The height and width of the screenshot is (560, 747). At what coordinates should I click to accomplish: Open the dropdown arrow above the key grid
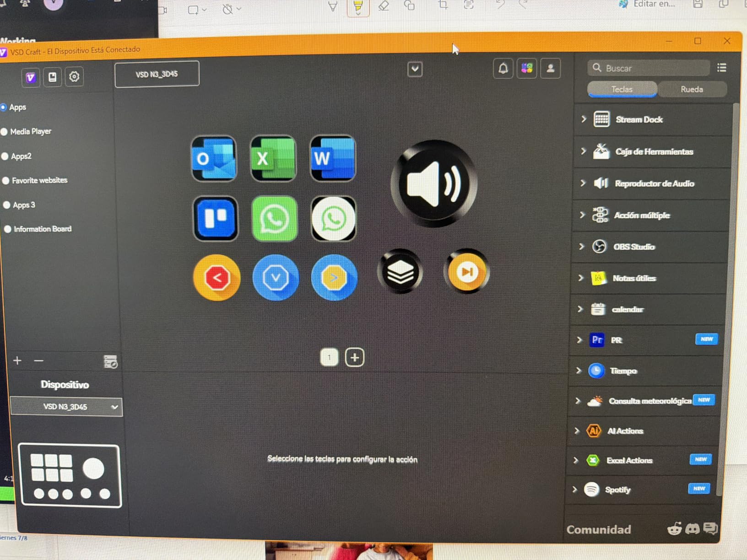pyautogui.click(x=415, y=69)
